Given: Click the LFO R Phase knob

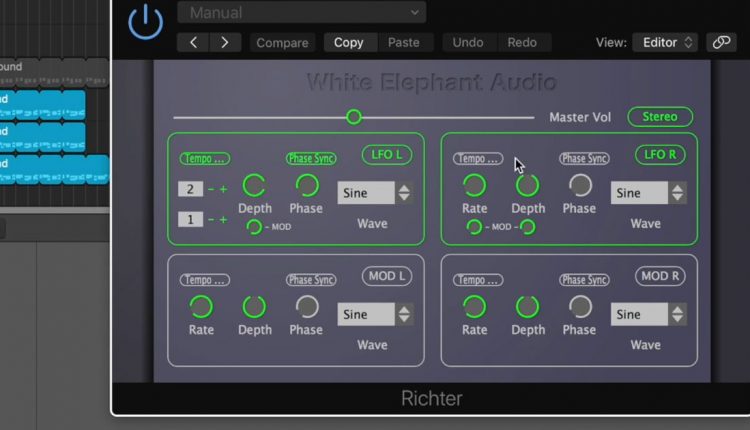Looking at the screenshot, I should coord(580,186).
